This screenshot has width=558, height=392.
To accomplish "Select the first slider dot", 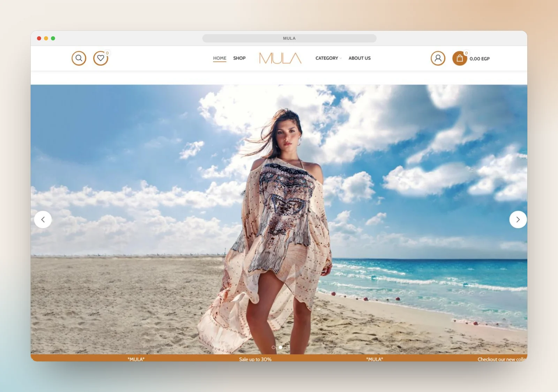I will 273,347.
